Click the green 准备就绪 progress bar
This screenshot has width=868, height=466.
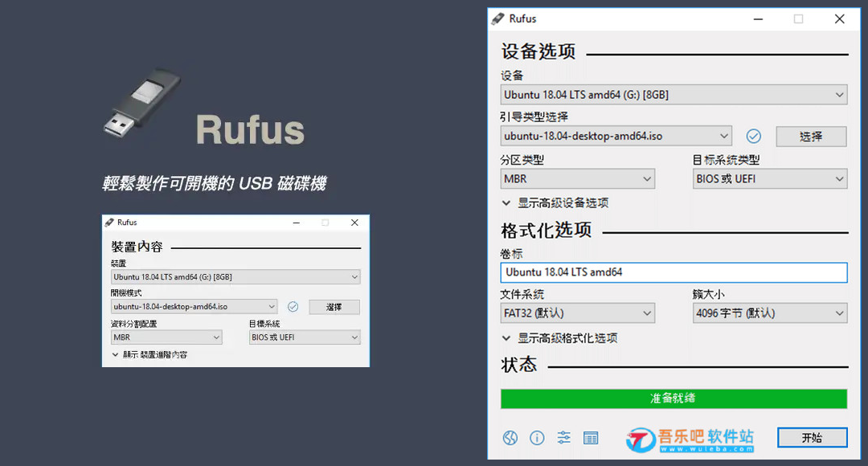(x=674, y=399)
